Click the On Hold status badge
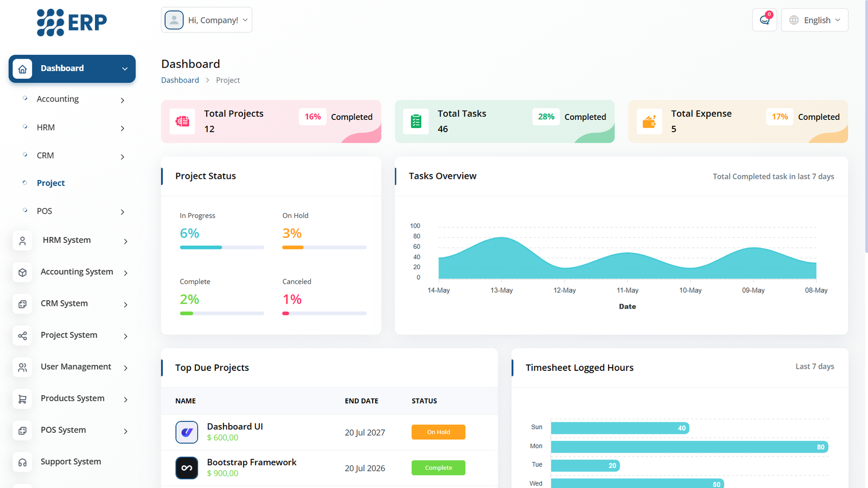The image size is (868, 488). coord(438,432)
